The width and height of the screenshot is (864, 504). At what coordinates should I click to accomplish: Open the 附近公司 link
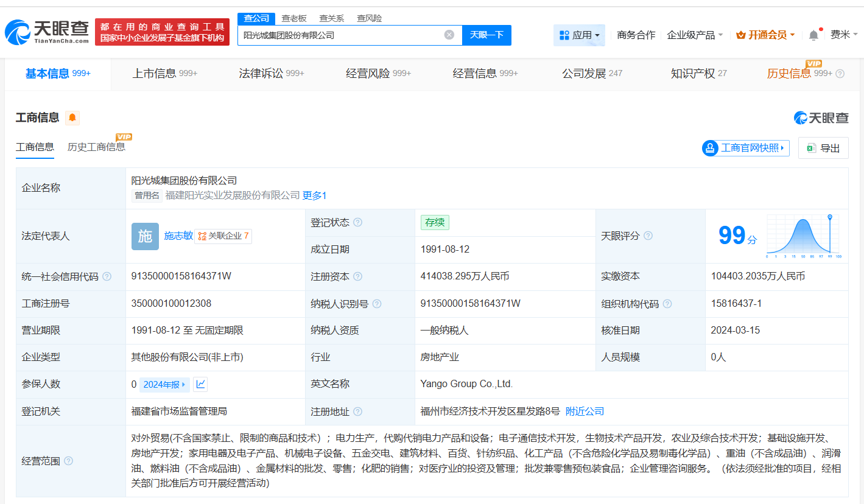click(585, 411)
